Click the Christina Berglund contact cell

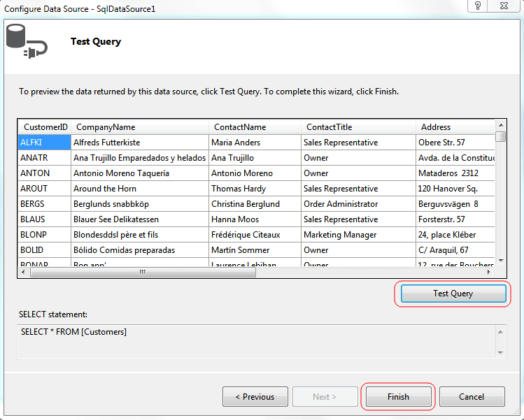255,204
